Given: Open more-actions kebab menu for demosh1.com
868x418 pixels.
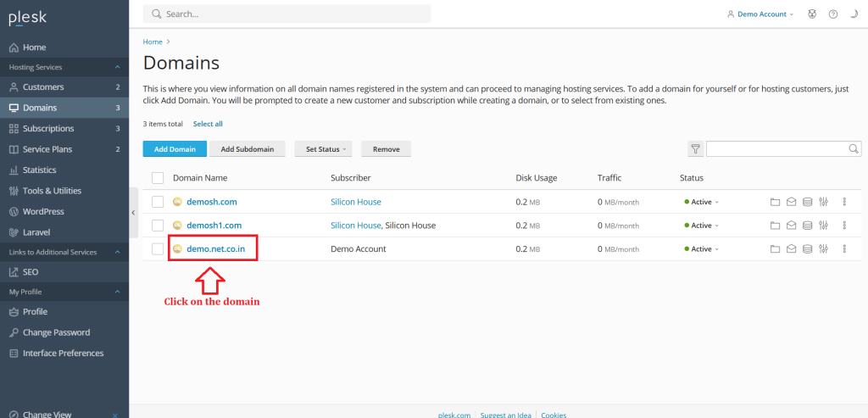Looking at the screenshot, I should pos(844,226).
